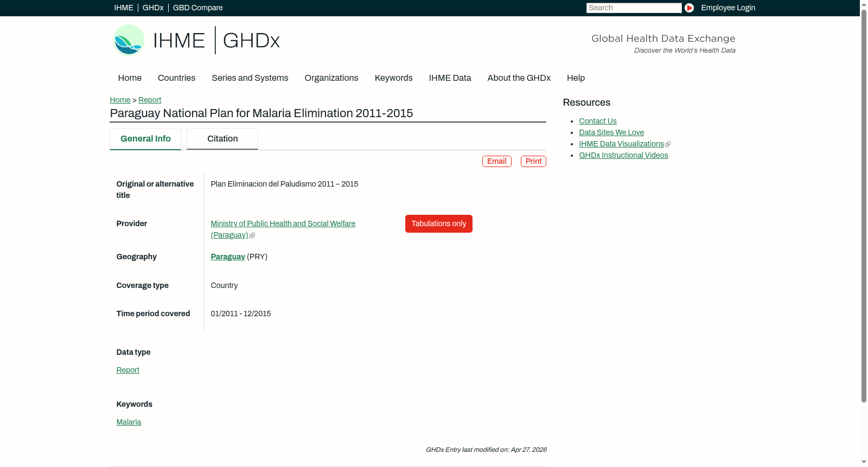Click scrollbar up arrow at top

pos(864,4)
